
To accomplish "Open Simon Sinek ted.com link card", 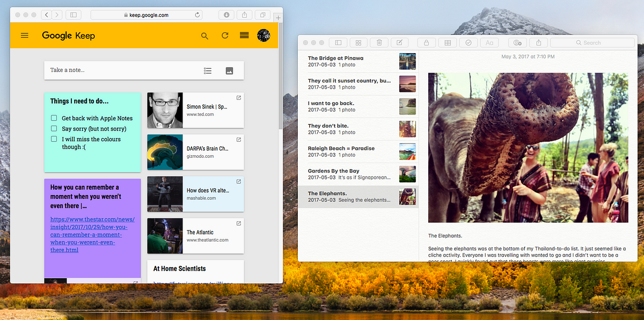I will click(x=195, y=110).
